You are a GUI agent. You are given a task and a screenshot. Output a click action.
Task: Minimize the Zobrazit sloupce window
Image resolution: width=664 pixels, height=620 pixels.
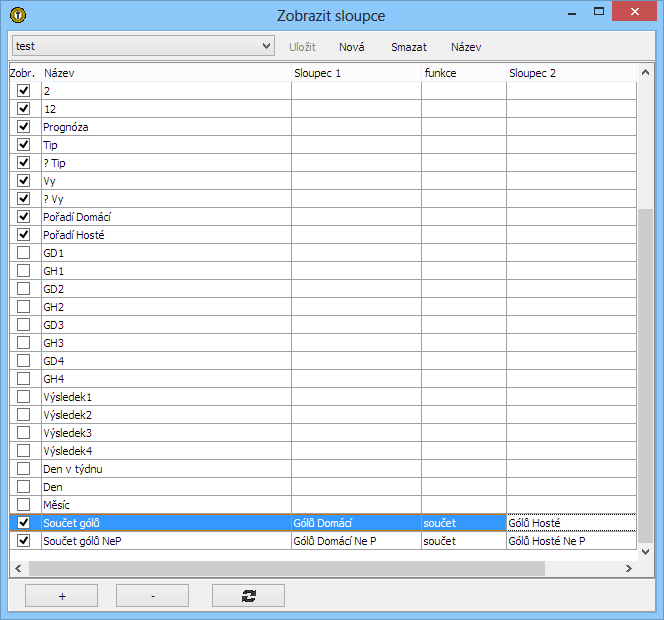(572, 13)
